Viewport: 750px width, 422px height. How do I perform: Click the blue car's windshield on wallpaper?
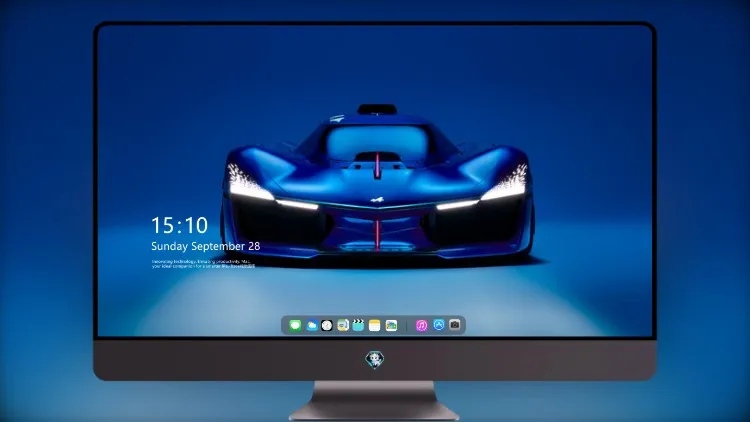coord(377,141)
